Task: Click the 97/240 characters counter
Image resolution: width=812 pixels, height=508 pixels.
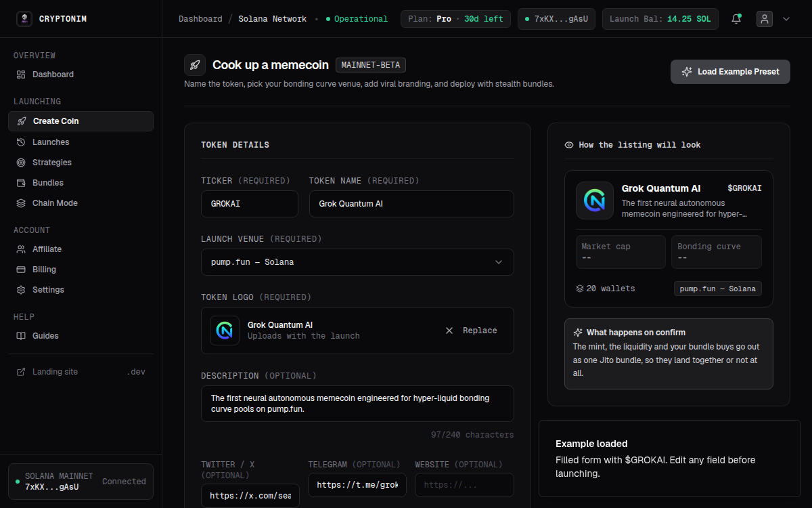Action: pyautogui.click(x=472, y=435)
